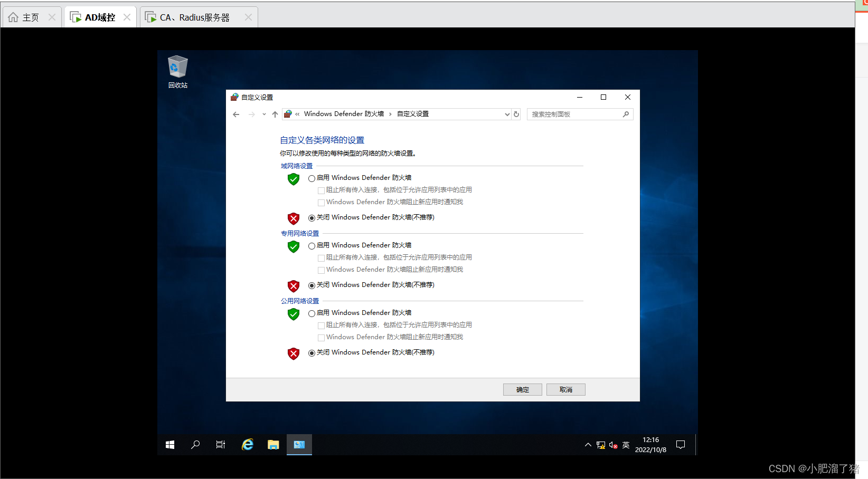Viewport: 868px width, 479px height.
Task: Click the Windows Defender 防火墙 breadcrumb
Action: point(344,114)
